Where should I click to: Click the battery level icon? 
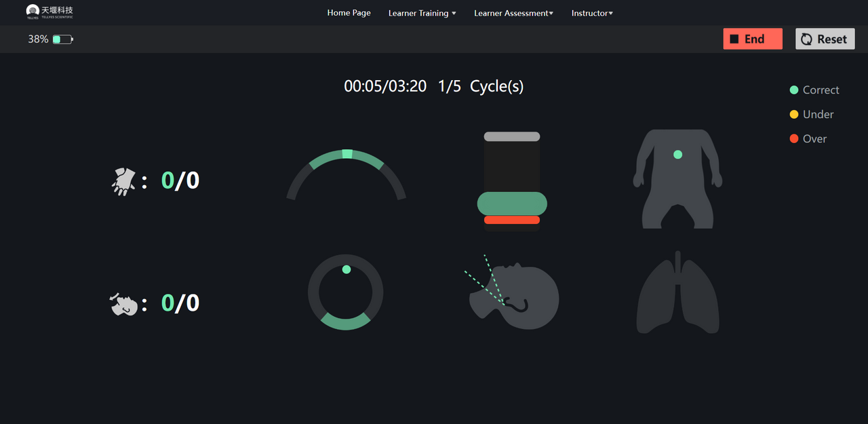point(62,39)
